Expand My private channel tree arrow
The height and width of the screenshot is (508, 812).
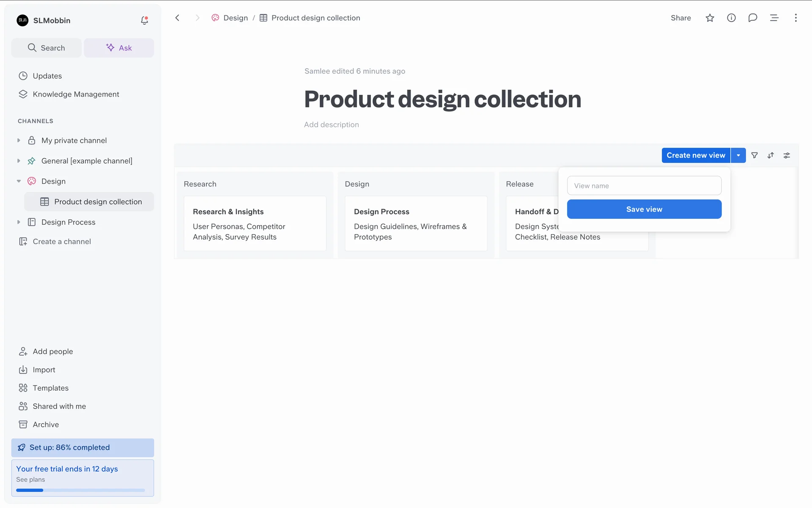point(19,141)
